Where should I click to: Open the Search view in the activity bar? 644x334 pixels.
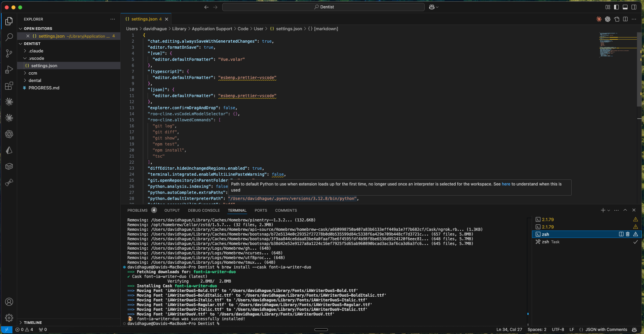point(9,37)
